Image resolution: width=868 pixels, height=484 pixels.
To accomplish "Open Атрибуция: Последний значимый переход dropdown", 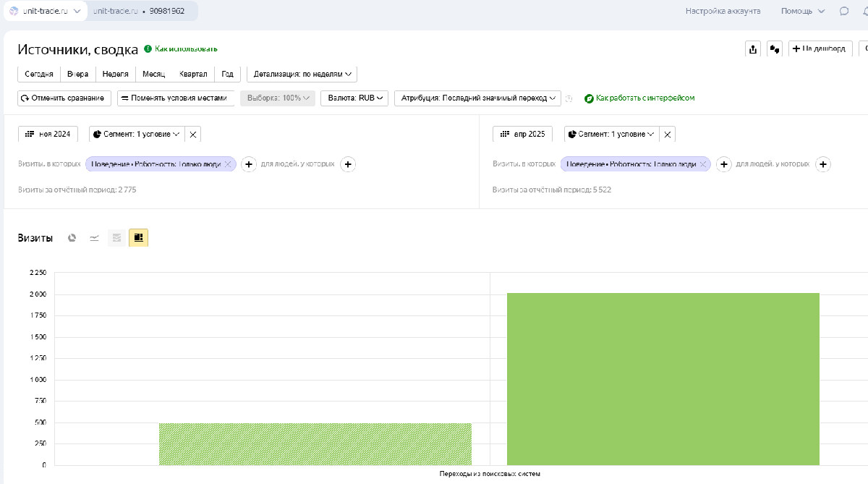I will click(x=477, y=98).
